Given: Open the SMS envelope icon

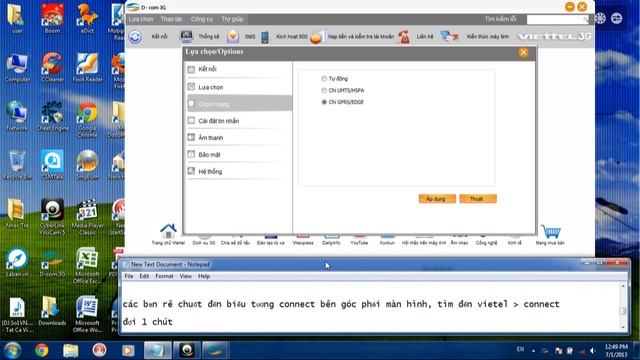Looking at the screenshot, I should click(x=233, y=37).
